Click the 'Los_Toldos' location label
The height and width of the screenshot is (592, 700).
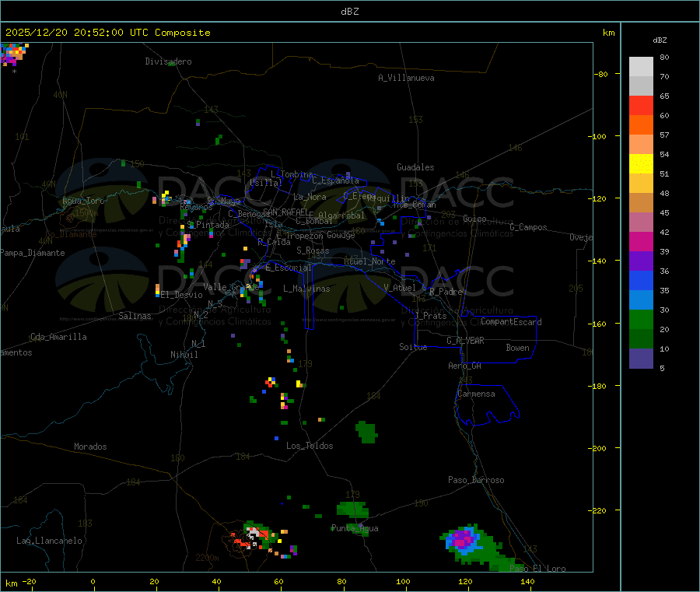point(310,446)
